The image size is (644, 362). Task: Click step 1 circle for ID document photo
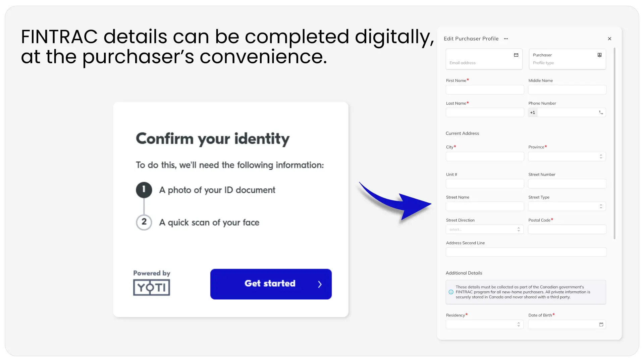point(144,190)
